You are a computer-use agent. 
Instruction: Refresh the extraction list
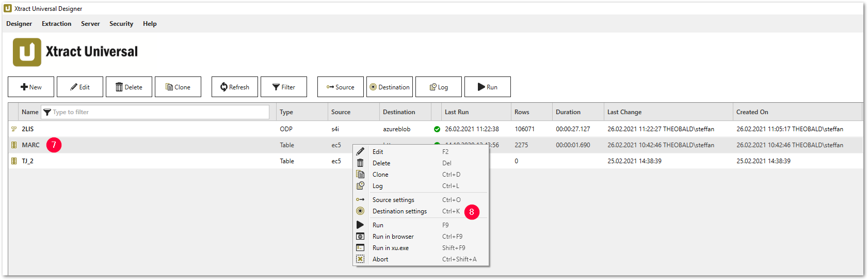(235, 87)
